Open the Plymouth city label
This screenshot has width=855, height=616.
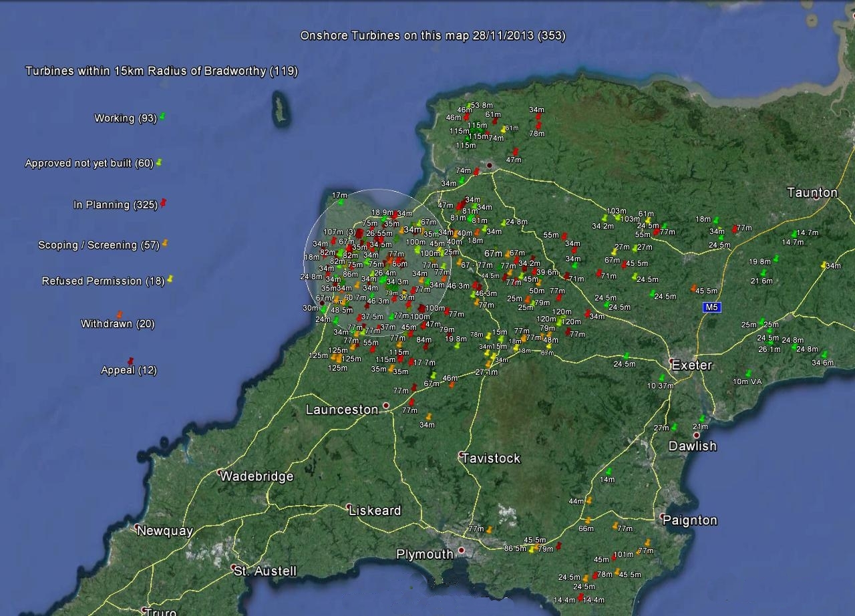[425, 555]
